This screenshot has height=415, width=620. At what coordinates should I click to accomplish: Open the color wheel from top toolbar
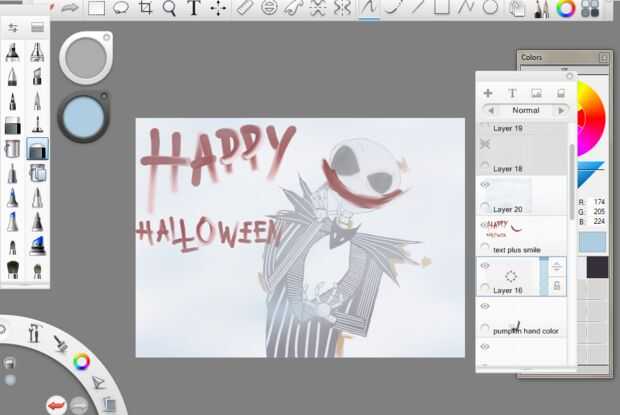coord(566,9)
